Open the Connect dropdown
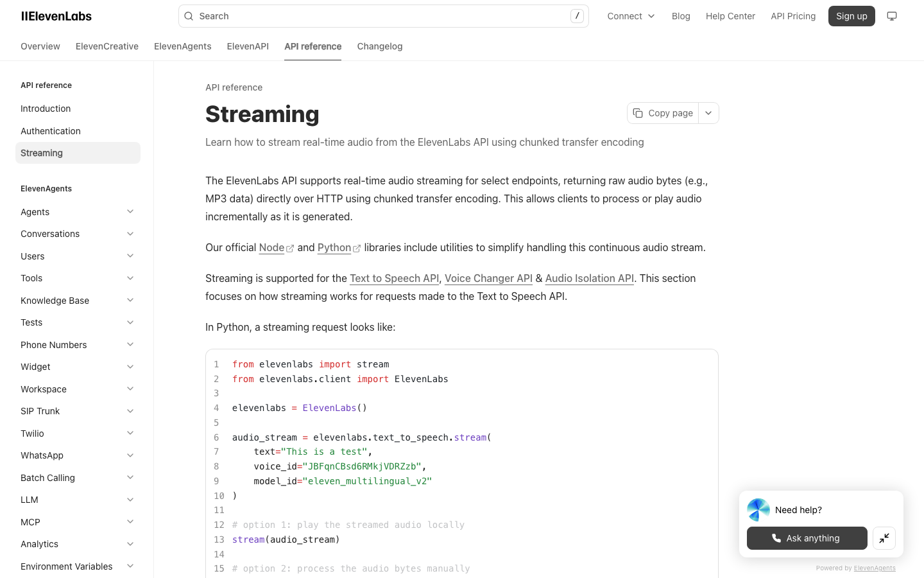The width and height of the screenshot is (924, 578). pyautogui.click(x=631, y=16)
